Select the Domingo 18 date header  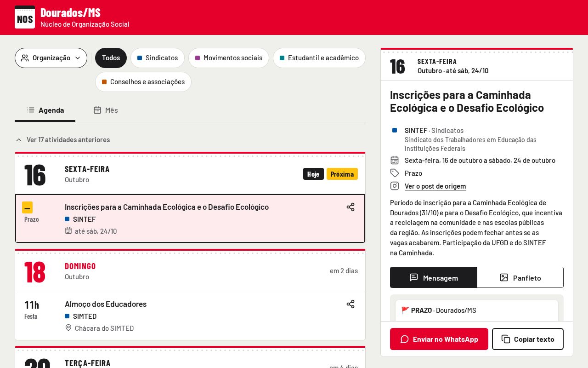pyautogui.click(x=190, y=270)
